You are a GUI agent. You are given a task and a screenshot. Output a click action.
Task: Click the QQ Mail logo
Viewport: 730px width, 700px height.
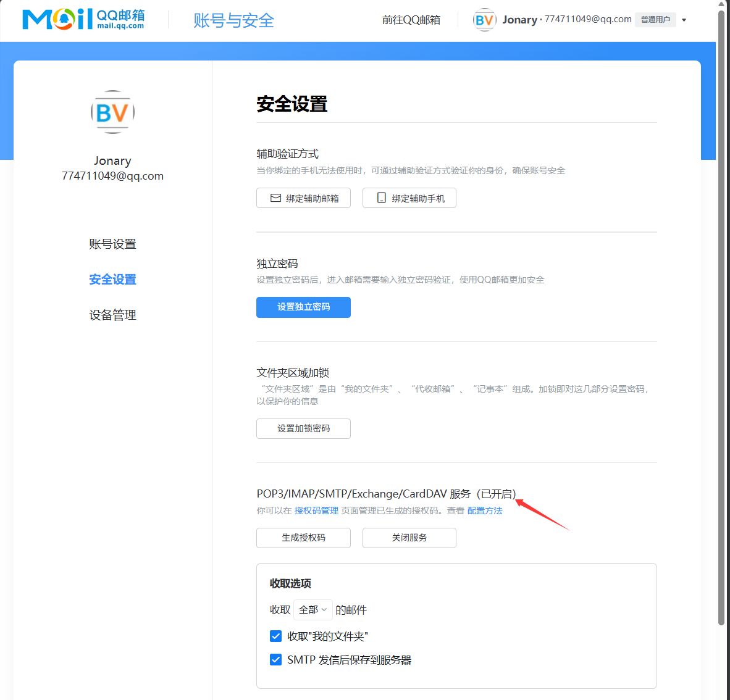[x=83, y=20]
